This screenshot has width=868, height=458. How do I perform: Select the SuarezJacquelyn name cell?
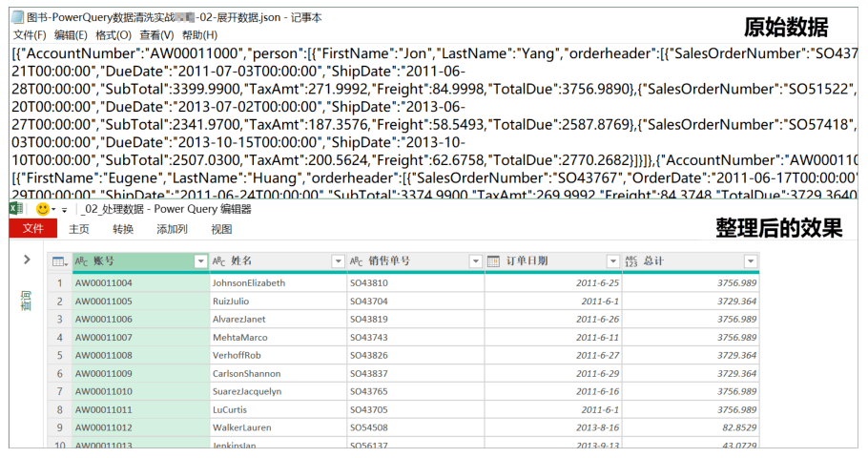pos(278,391)
